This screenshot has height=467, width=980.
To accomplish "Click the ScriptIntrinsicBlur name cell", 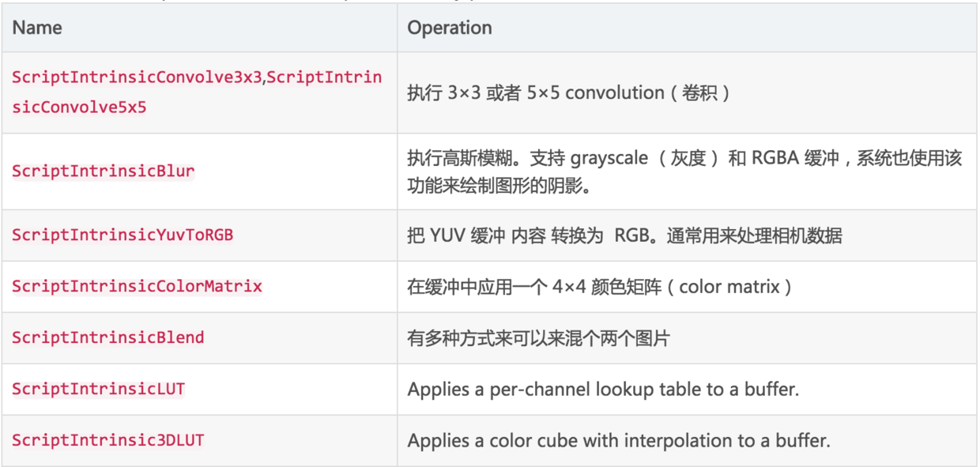I will coord(104,171).
